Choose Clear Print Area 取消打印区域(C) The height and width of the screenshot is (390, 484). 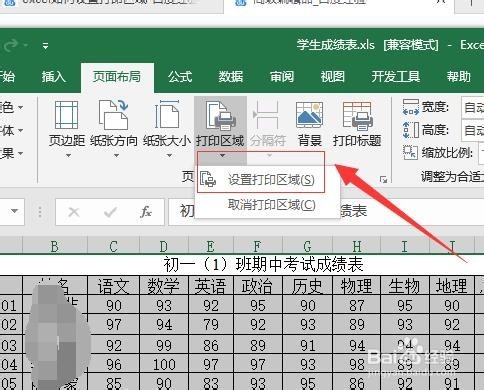click(267, 205)
